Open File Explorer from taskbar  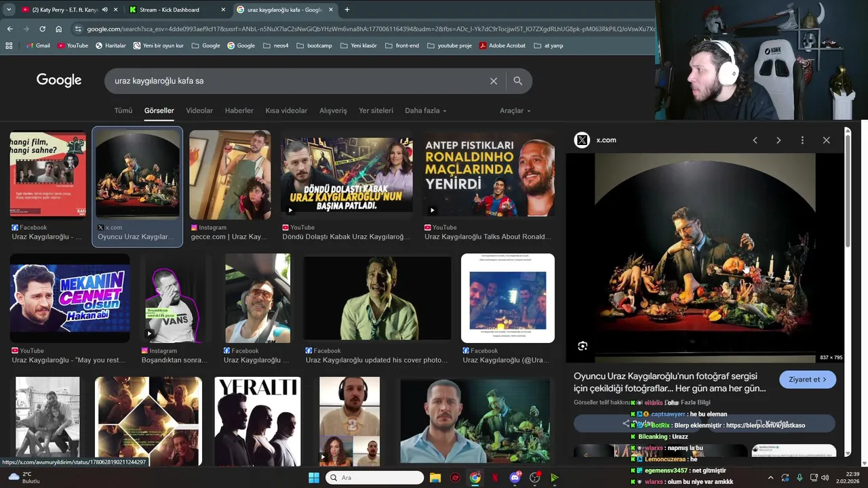tap(435, 478)
